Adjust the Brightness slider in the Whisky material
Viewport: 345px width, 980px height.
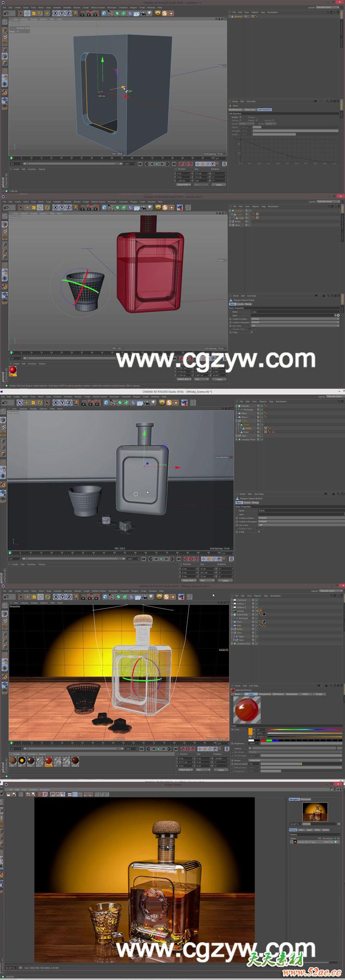301,743
